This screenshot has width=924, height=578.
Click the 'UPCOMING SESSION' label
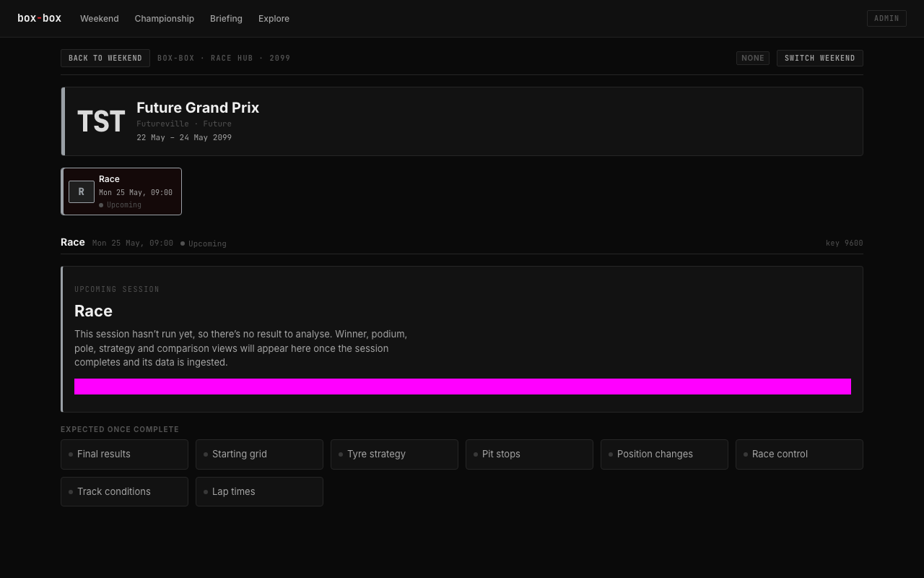pos(117,289)
